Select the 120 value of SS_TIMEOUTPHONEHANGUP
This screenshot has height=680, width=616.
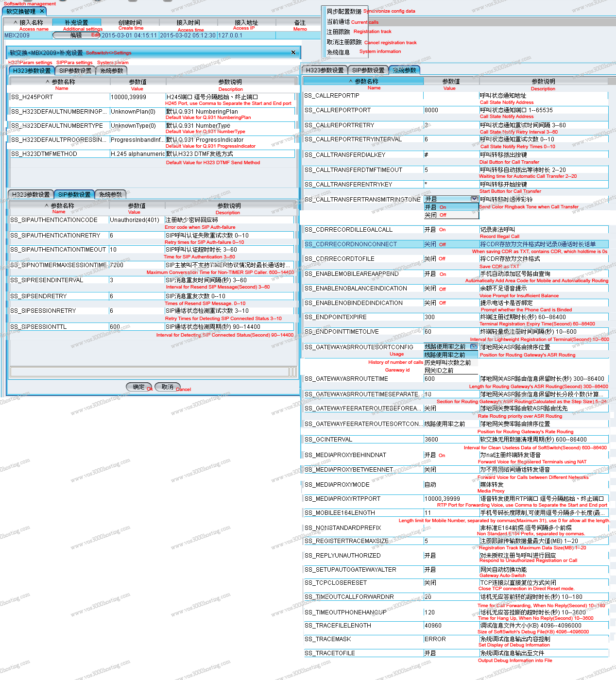tap(451, 612)
